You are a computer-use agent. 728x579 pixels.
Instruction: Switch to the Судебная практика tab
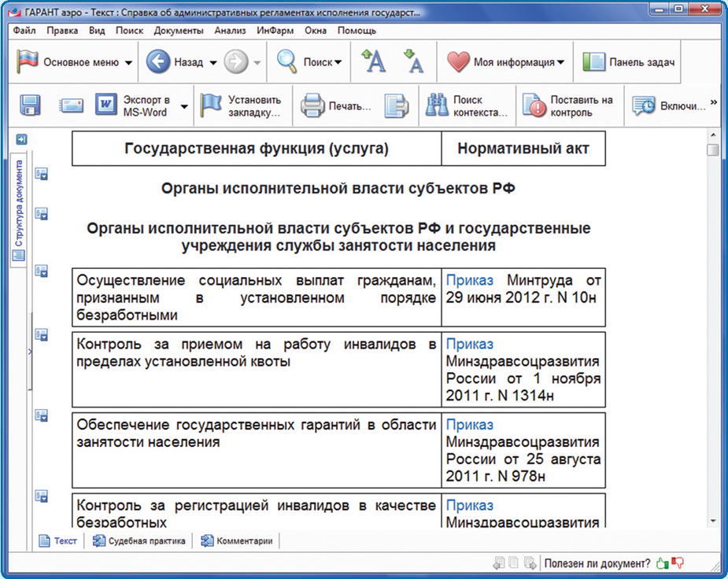pyautogui.click(x=139, y=540)
